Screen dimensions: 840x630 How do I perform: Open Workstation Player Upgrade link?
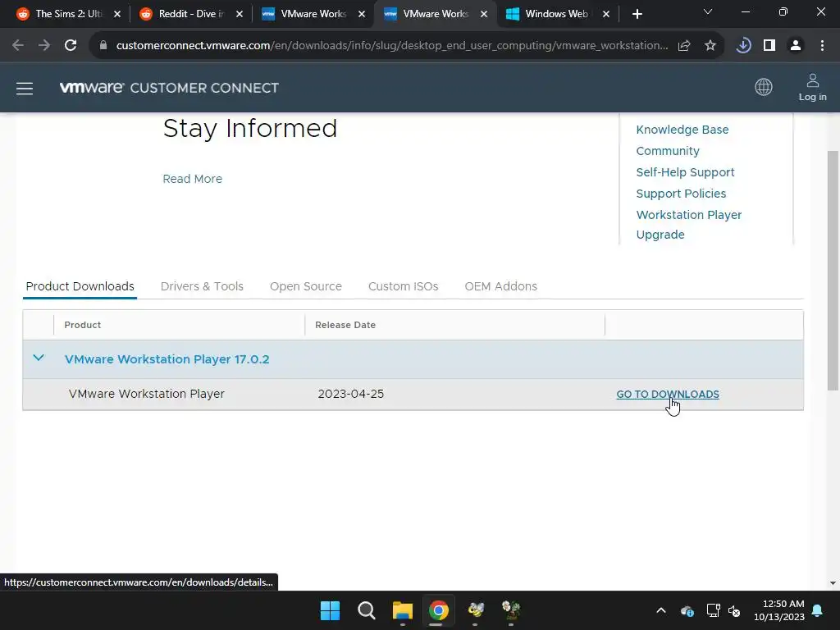689,225
